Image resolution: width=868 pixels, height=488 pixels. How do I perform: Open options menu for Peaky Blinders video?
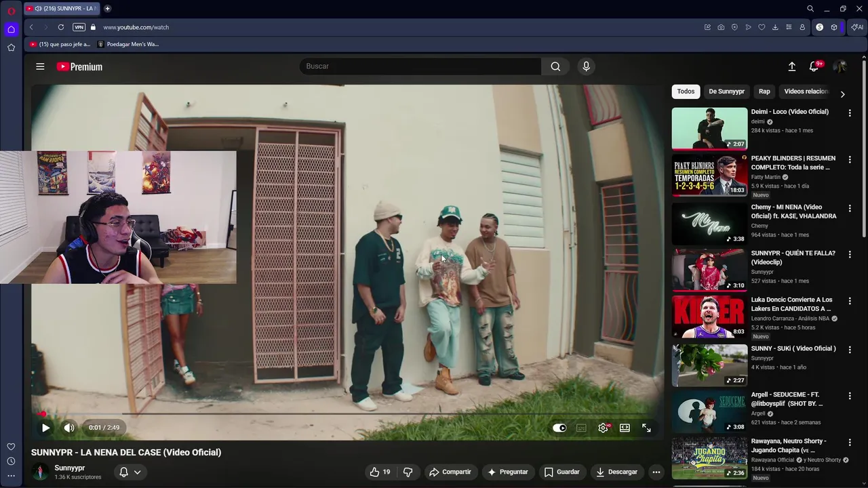[850, 159]
